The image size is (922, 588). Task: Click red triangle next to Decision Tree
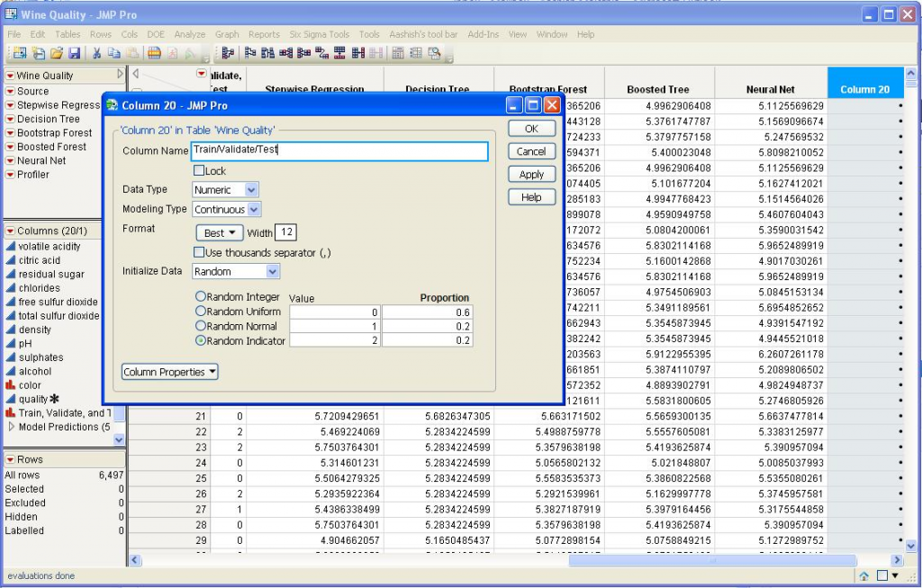click(x=10, y=119)
